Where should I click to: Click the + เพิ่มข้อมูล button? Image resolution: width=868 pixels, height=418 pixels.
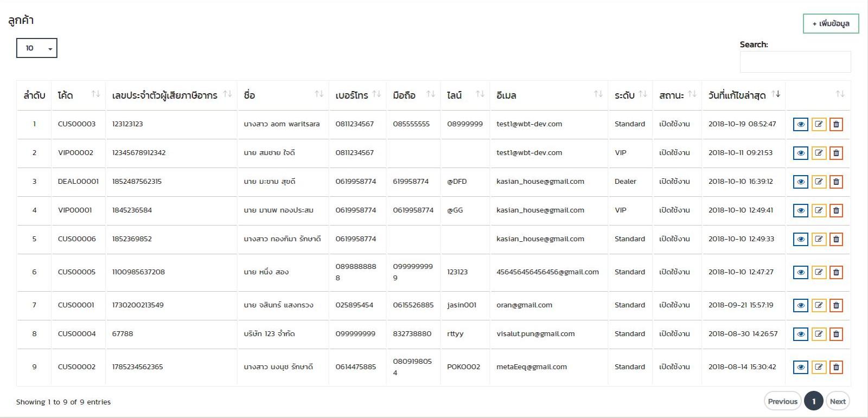click(831, 24)
